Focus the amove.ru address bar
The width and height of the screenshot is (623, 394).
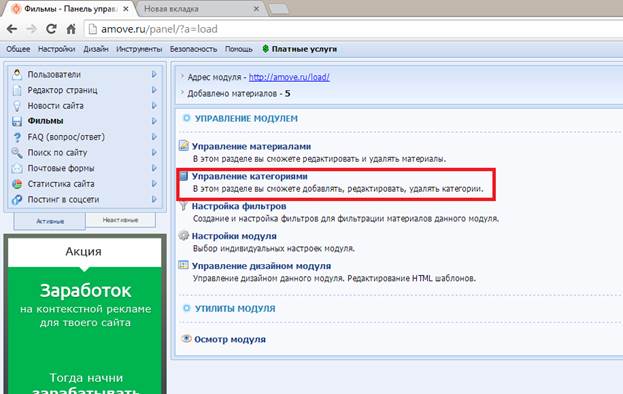point(354,29)
